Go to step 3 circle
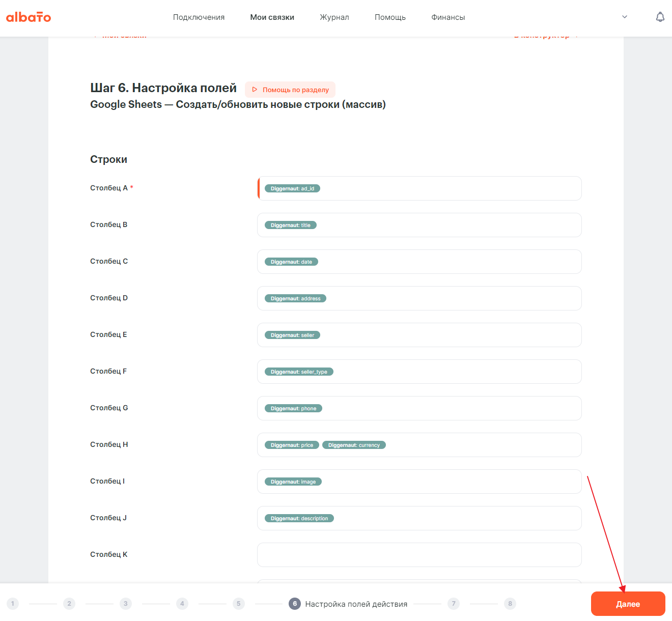Image resolution: width=672 pixels, height=621 pixels. click(126, 604)
